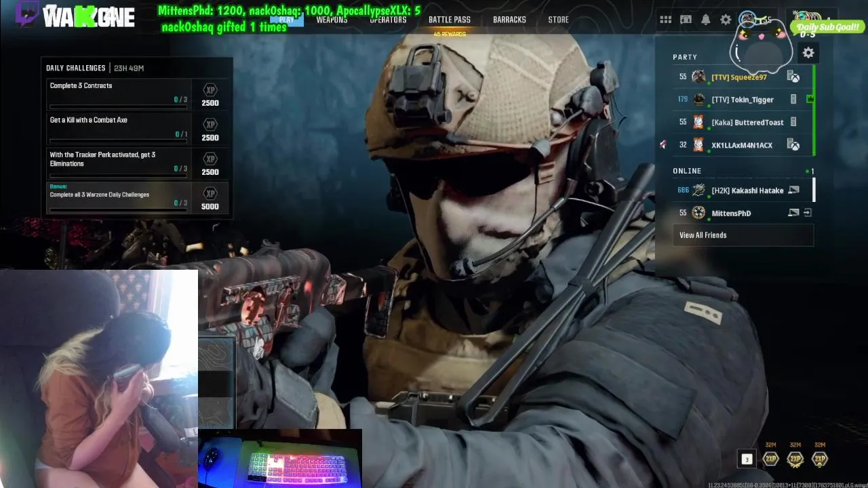Viewport: 868px width, 488px height.
Task: Click the RGB keyboard camera overlay
Action: pyautogui.click(x=280, y=459)
